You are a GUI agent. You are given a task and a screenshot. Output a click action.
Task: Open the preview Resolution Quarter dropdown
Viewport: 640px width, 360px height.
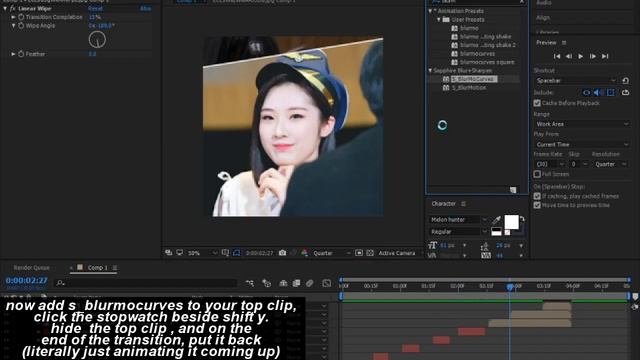610,164
